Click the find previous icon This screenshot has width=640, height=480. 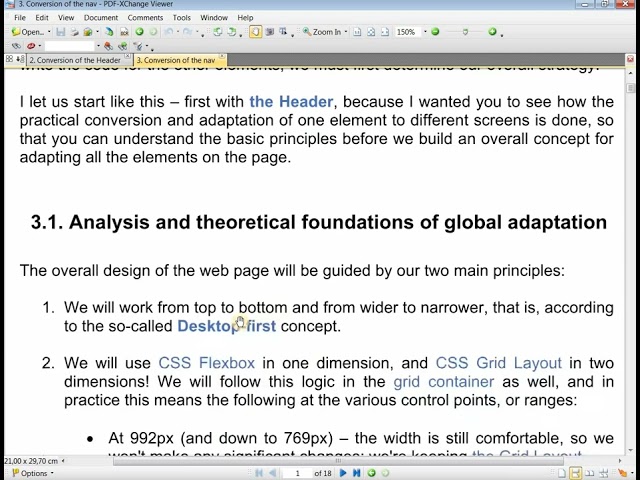point(109,46)
